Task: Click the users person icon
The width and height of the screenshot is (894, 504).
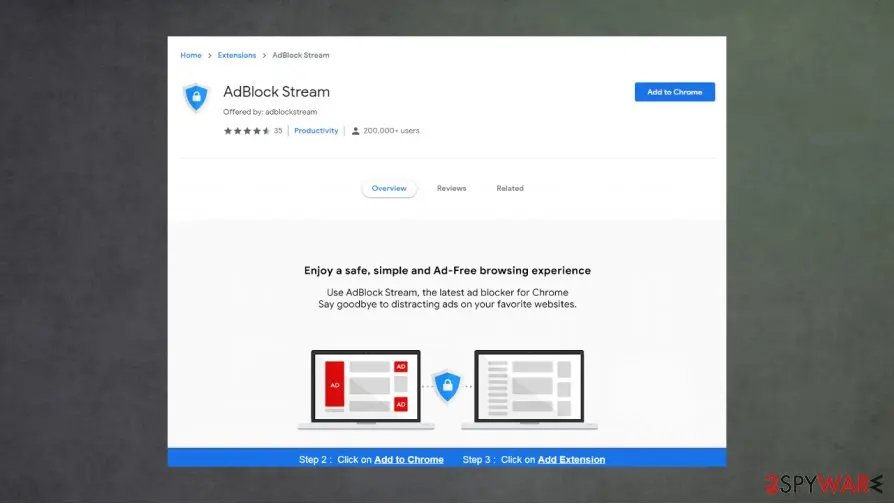Action: (x=355, y=131)
